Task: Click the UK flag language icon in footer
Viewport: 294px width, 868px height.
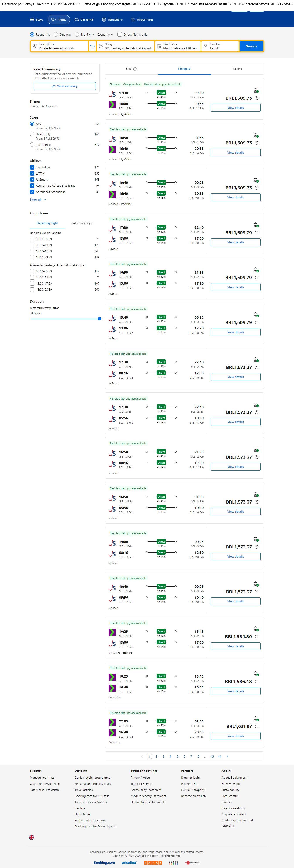Action: pyautogui.click(x=32, y=837)
